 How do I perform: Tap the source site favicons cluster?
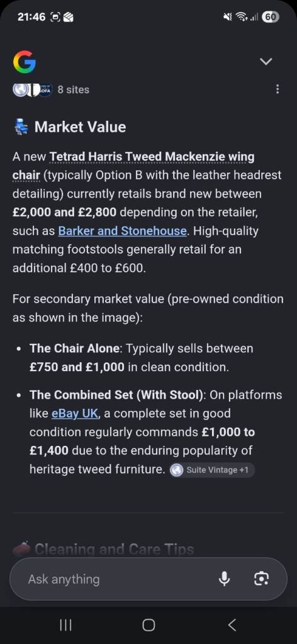click(x=33, y=89)
